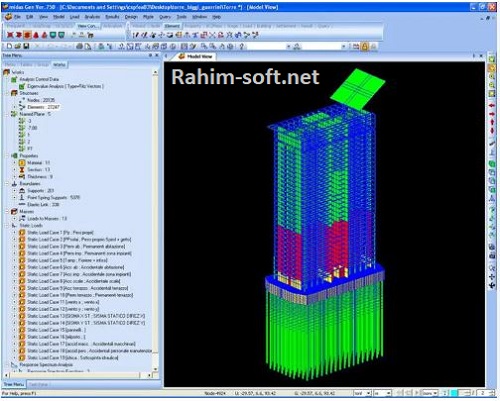This screenshot has width=500, height=401.
Task: Click the red up arrow in right toolbar
Action: 492,122
